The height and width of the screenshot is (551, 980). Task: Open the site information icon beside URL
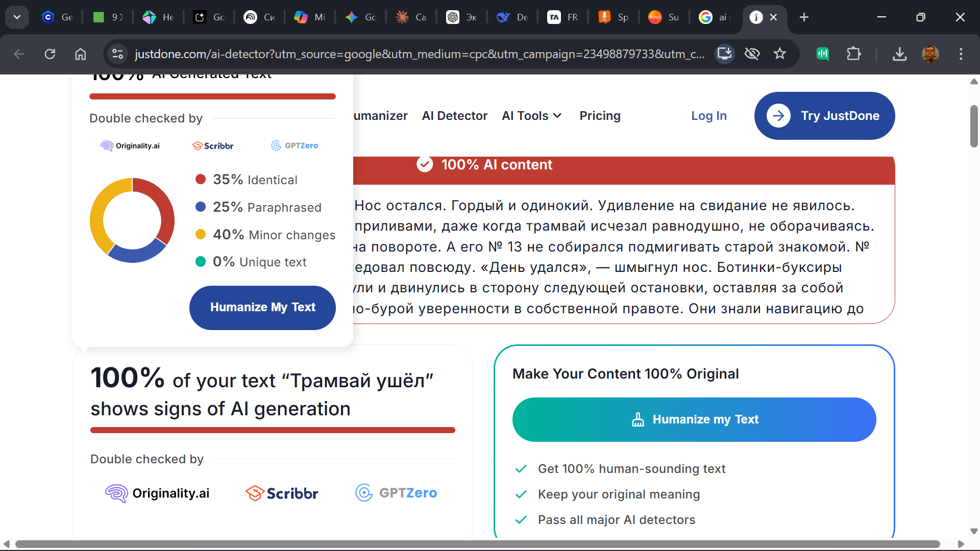(117, 54)
